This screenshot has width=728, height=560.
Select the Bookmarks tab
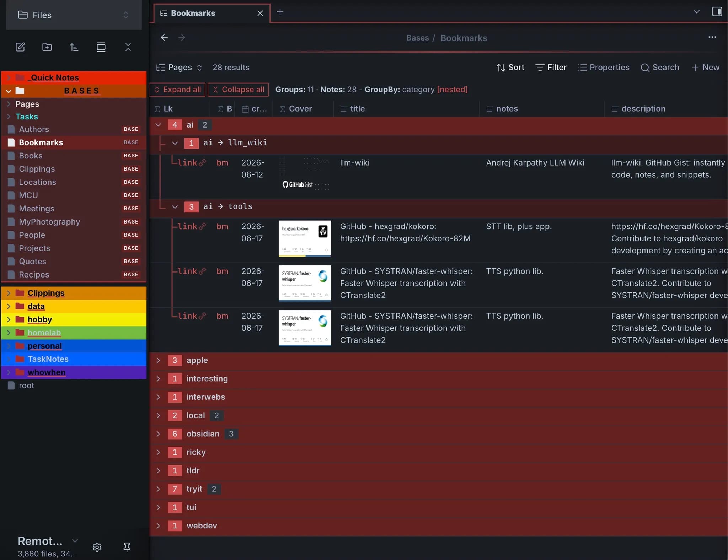tap(212, 13)
